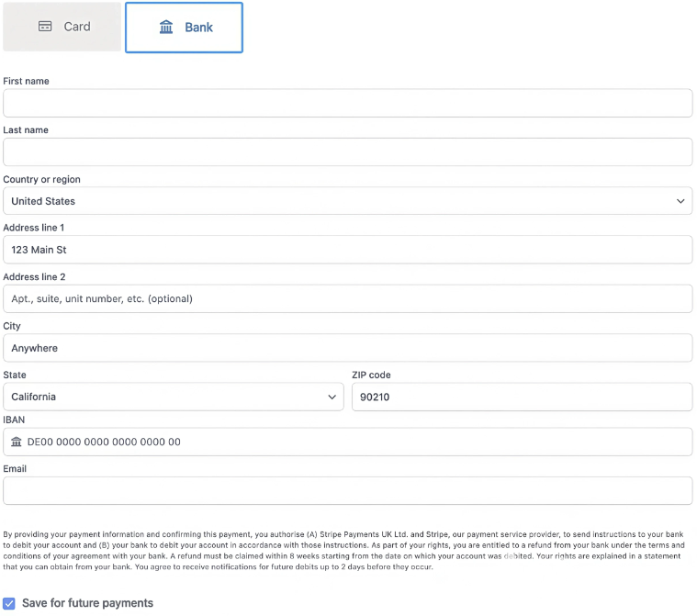This screenshot has height=616, width=697.
Task: Click the 'Address line 1' label
Action: coord(34,228)
